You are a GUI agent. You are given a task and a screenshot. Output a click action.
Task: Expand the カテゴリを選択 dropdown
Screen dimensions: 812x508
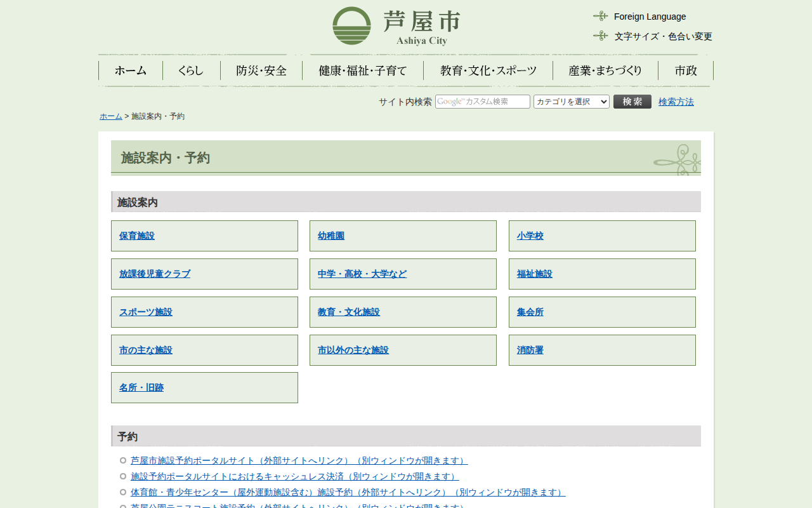(571, 102)
